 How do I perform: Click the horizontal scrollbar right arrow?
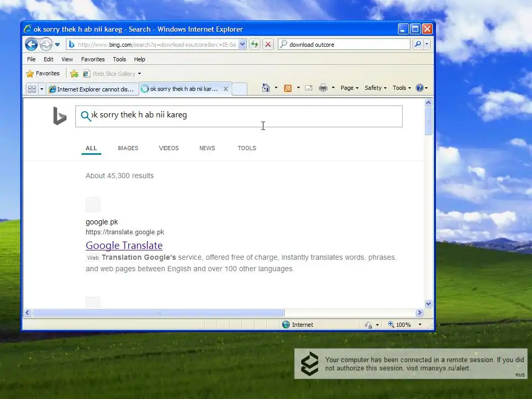(x=419, y=312)
